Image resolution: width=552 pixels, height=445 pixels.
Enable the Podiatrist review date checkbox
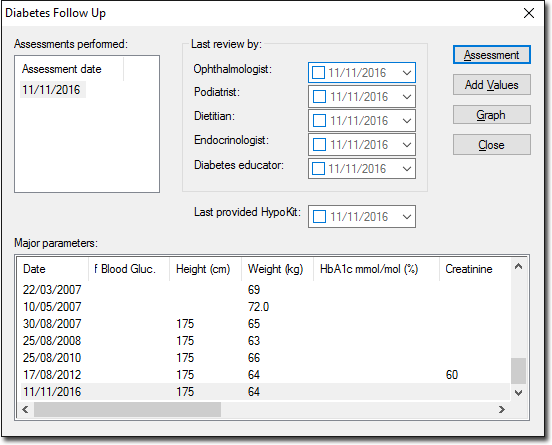pyautogui.click(x=319, y=96)
